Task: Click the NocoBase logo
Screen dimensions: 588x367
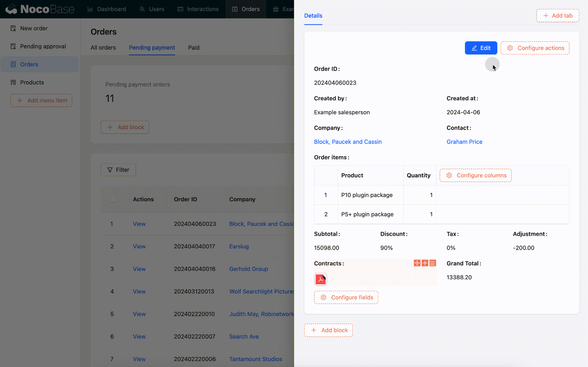Action: (40, 9)
